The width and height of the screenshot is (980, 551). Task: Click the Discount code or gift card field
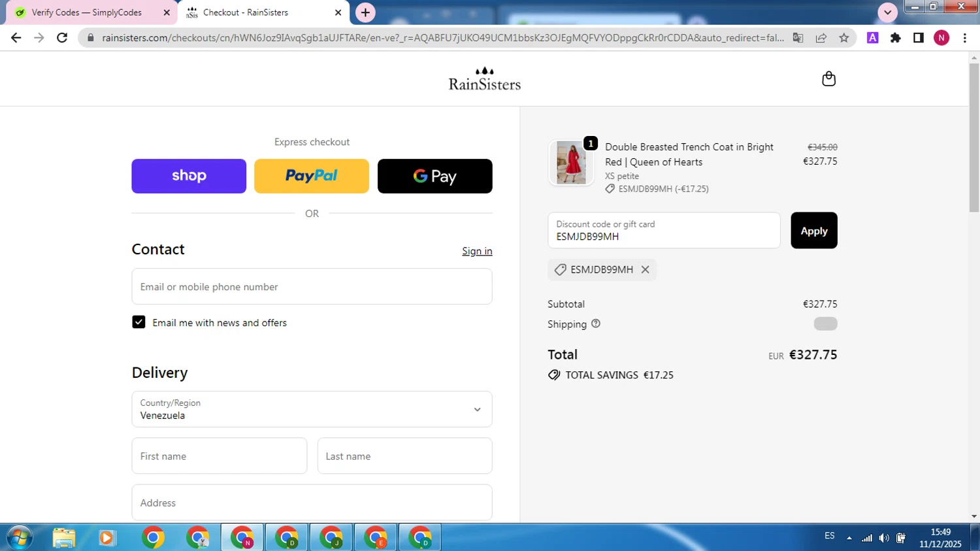[x=664, y=230]
